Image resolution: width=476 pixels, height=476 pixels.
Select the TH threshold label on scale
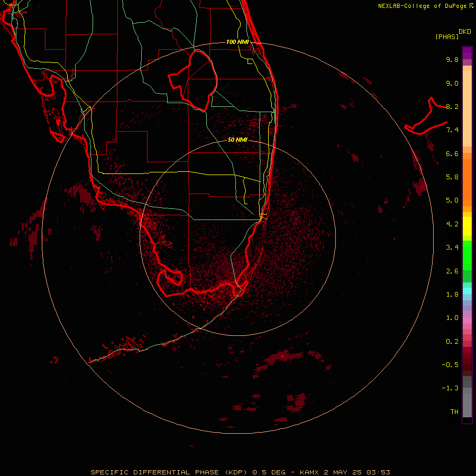454,412
